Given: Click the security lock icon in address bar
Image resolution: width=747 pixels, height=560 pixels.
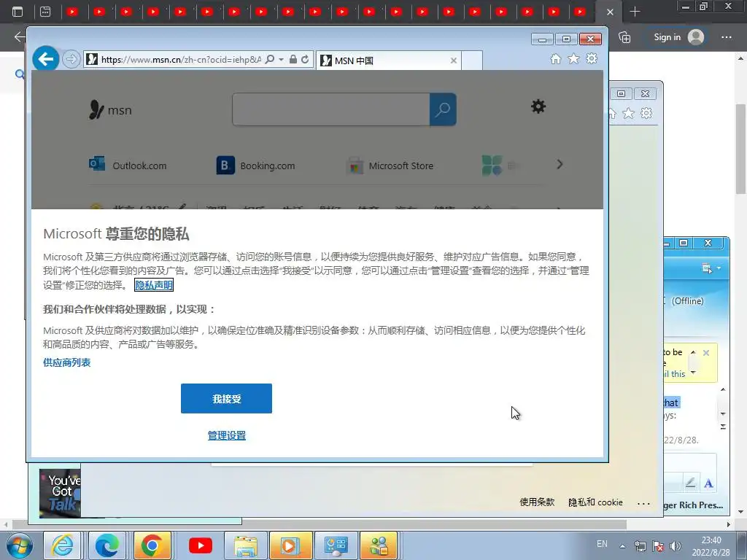Looking at the screenshot, I should click(x=293, y=60).
